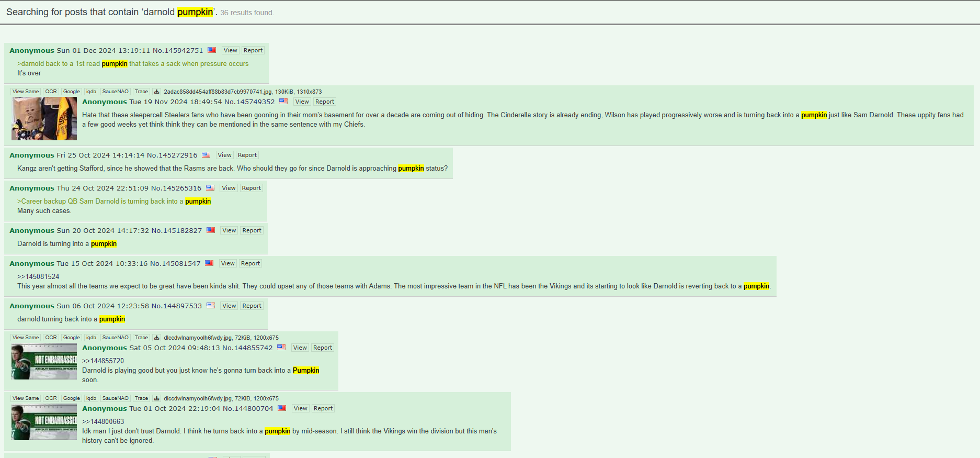This screenshot has width=980, height=458.
Task: Click the flag icon on post No.145081547
Action: (209, 263)
